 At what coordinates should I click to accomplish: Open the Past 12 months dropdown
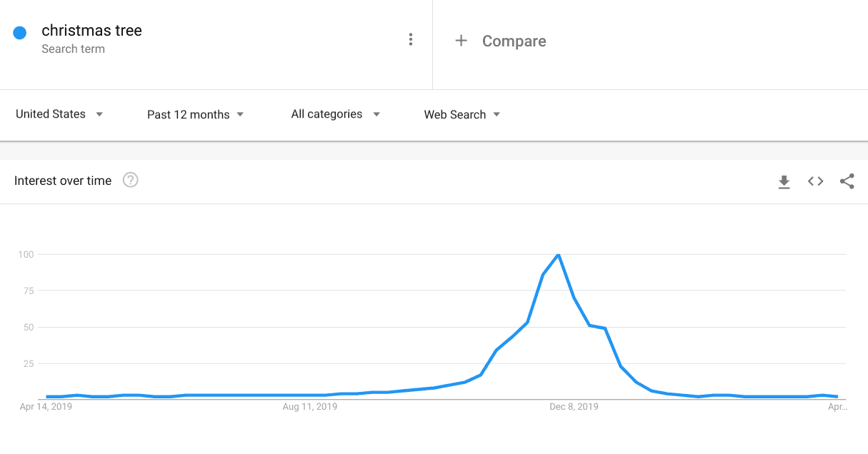[x=196, y=114]
